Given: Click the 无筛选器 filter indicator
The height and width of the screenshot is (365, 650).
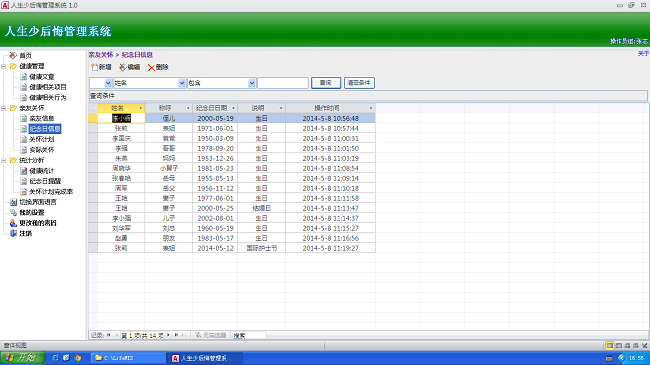Looking at the screenshot, I should 211,335.
